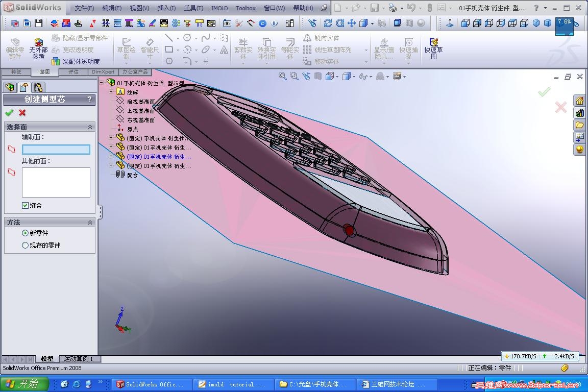Click the line sketch tool icon
This screenshot has height=392, width=588.
click(169, 38)
